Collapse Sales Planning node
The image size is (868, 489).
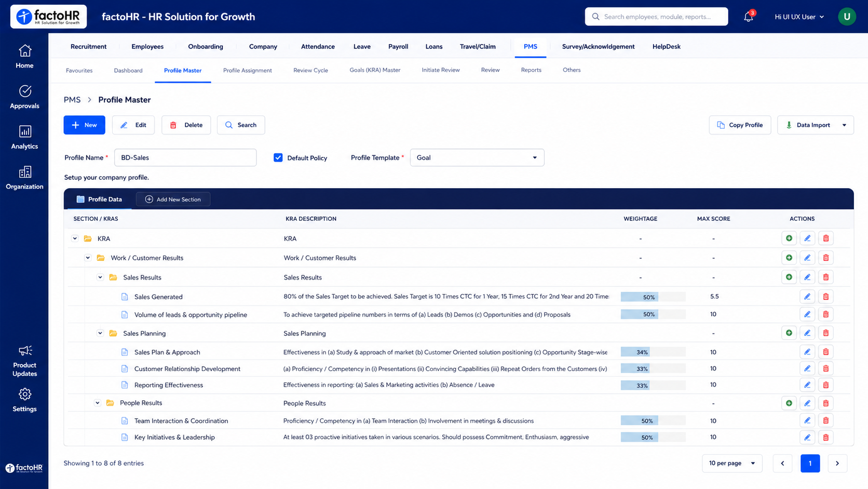point(100,333)
